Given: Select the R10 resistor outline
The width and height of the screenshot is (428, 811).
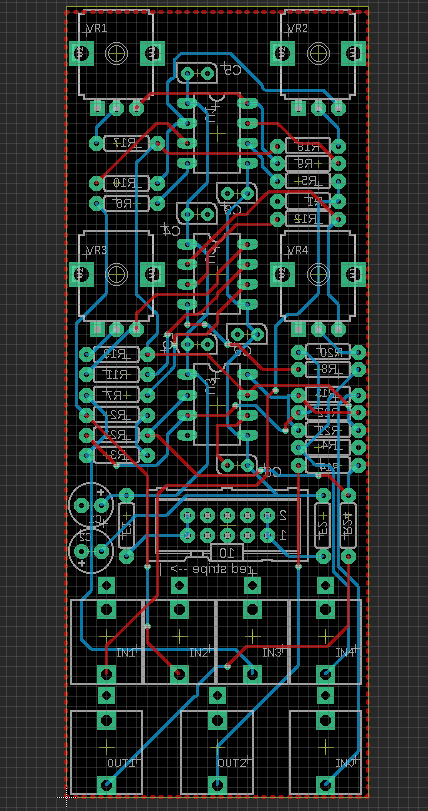Looking at the screenshot, I should [127, 183].
